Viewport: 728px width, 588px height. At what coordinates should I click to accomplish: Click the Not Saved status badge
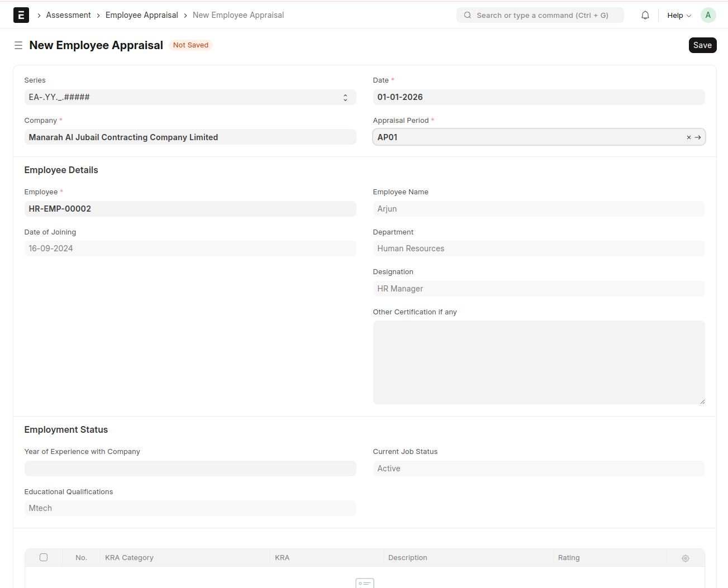191,45
